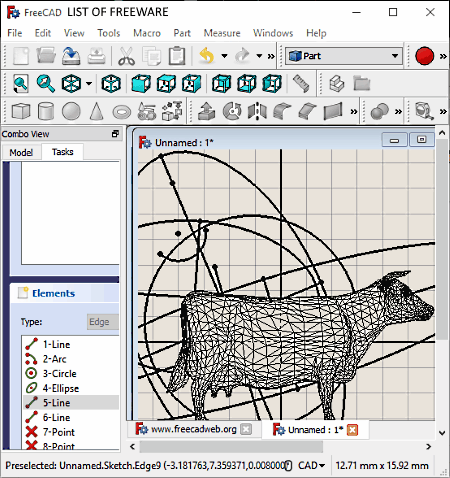Expand hidden items after the Redo button
450x478 pixels.
[x=271, y=56]
